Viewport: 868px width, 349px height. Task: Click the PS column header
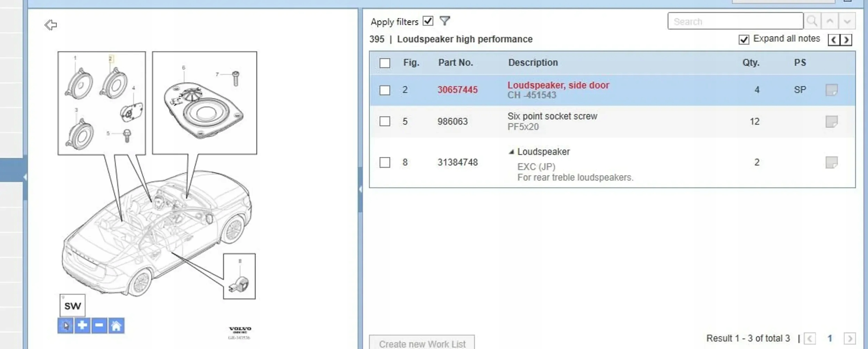click(800, 63)
